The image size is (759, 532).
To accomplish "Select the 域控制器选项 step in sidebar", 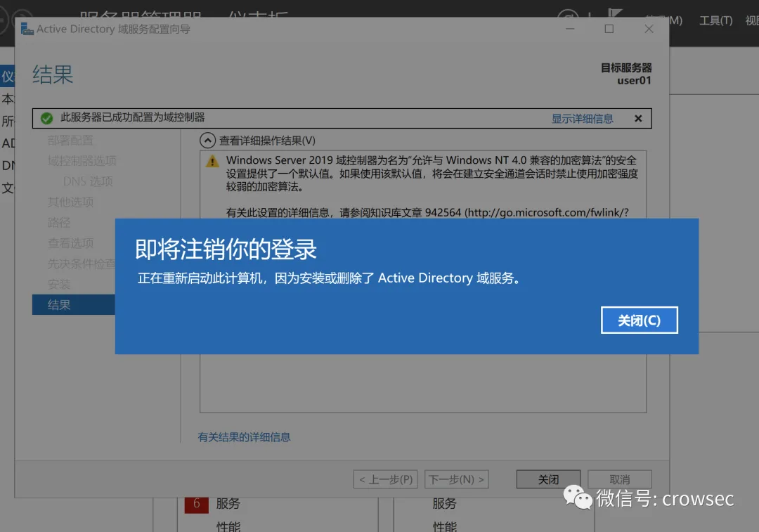I will [82, 161].
